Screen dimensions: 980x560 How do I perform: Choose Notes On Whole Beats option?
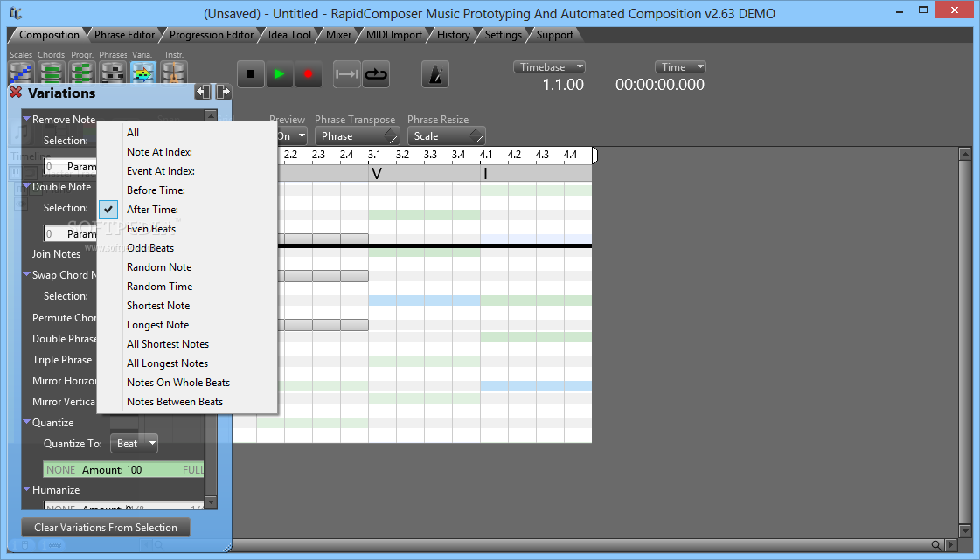coord(178,383)
